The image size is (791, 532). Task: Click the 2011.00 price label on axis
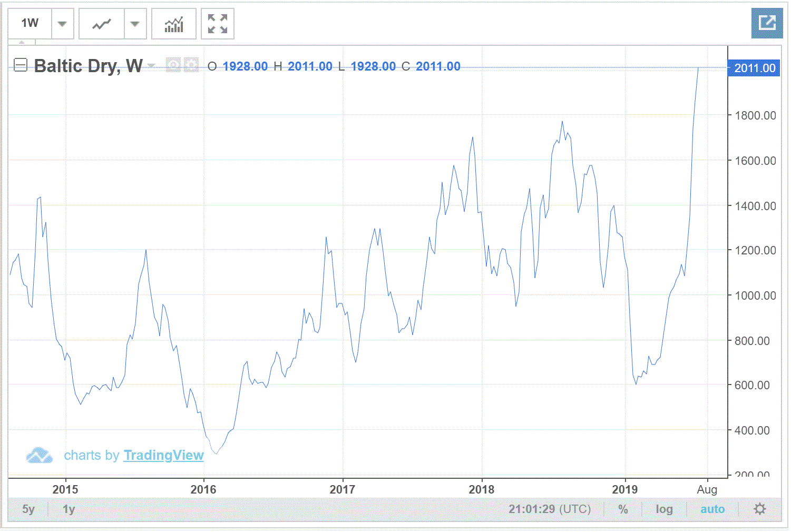point(754,68)
